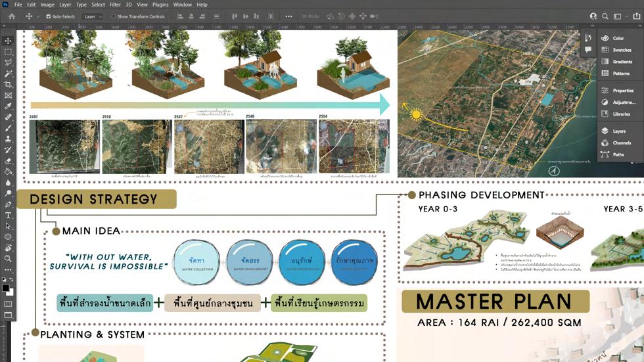Change the screen mode
The width and height of the screenshot is (644, 362).
click(x=8, y=315)
